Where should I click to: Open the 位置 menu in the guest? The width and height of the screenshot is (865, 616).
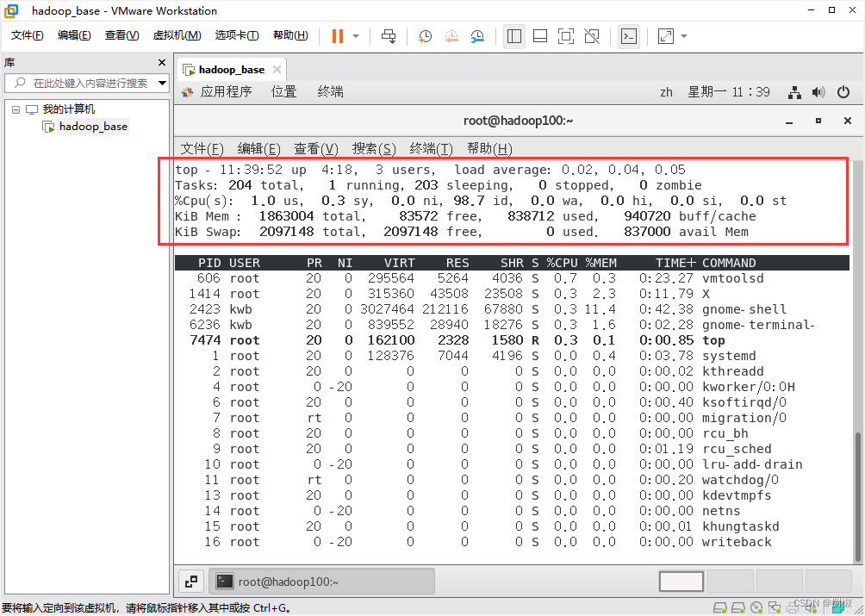[284, 92]
